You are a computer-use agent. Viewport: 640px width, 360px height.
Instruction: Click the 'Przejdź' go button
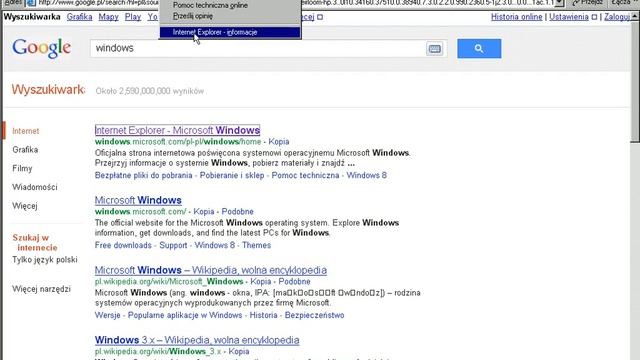pos(587,3)
